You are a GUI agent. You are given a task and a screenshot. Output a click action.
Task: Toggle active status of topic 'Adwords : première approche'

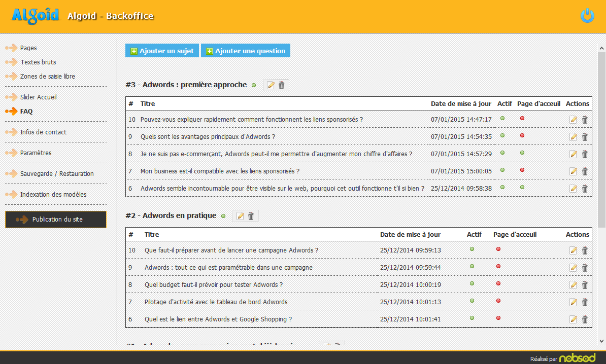254,85
